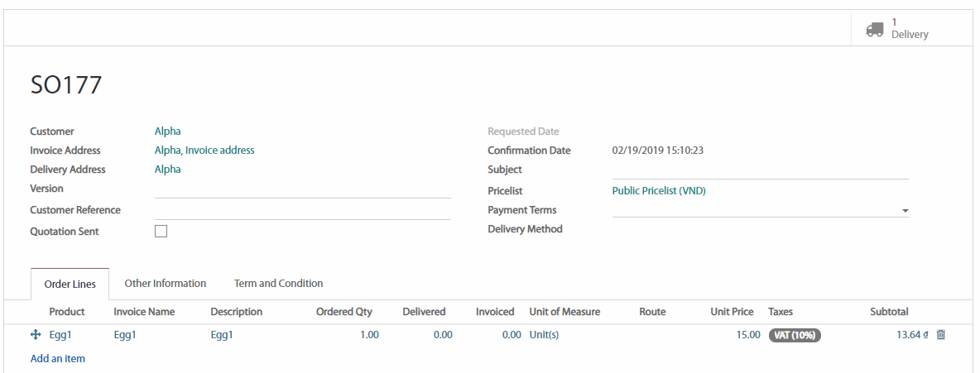
Task: Click the drag handle on Egg1 line
Action: pyautogui.click(x=36, y=335)
